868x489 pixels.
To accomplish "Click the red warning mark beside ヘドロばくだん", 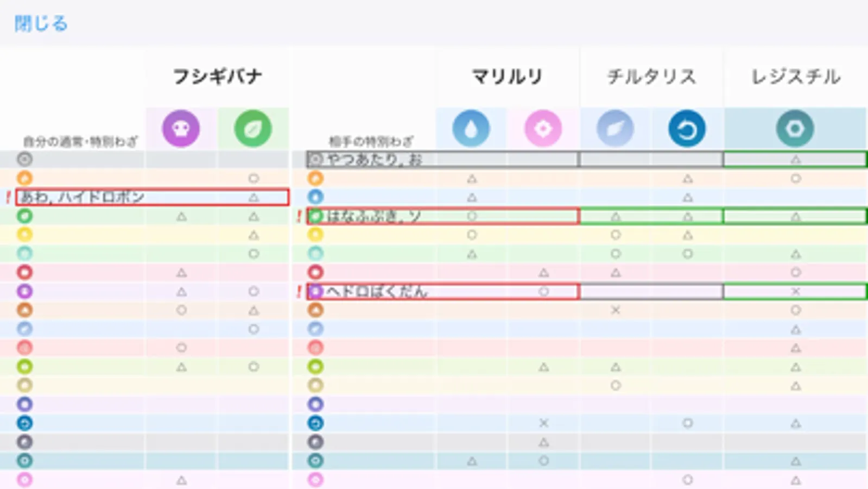I will coord(299,292).
